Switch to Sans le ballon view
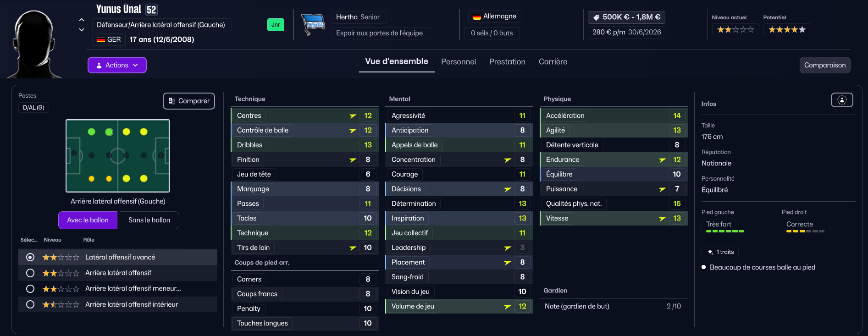The width and height of the screenshot is (868, 336). pyautogui.click(x=149, y=220)
